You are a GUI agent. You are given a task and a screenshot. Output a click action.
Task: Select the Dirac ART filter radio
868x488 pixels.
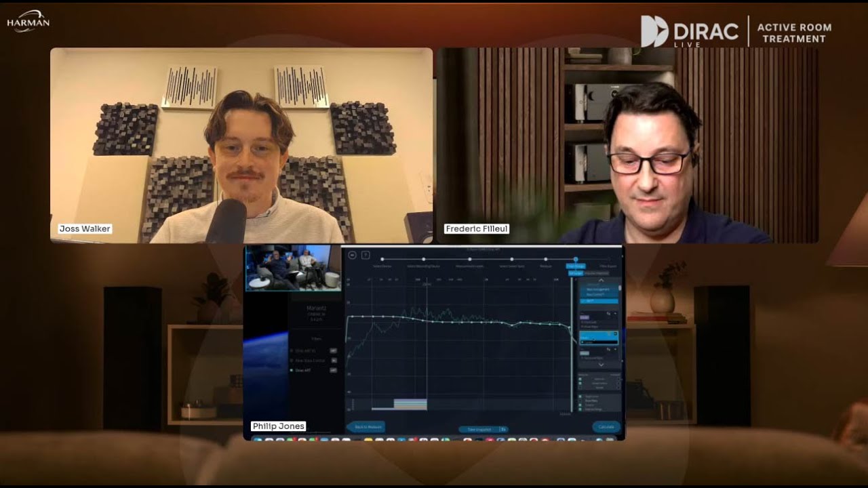coord(292,370)
